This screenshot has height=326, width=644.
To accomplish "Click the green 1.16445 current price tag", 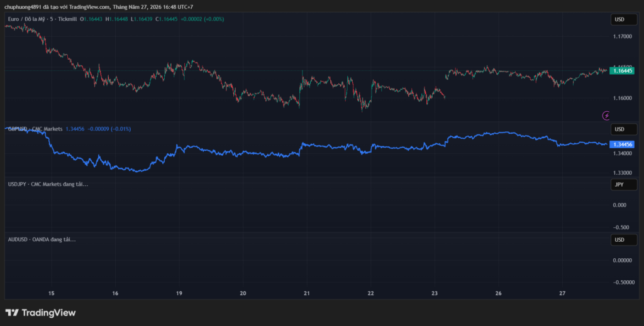I will tap(623, 70).
